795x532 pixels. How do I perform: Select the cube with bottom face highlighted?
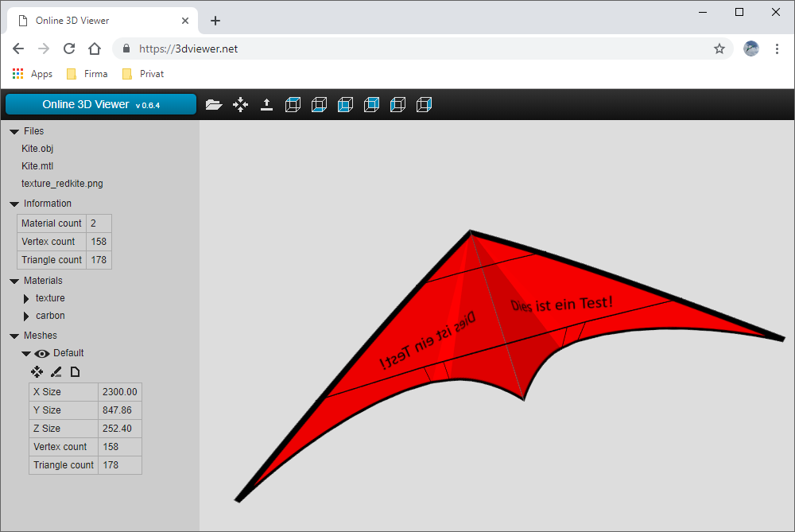[319, 104]
